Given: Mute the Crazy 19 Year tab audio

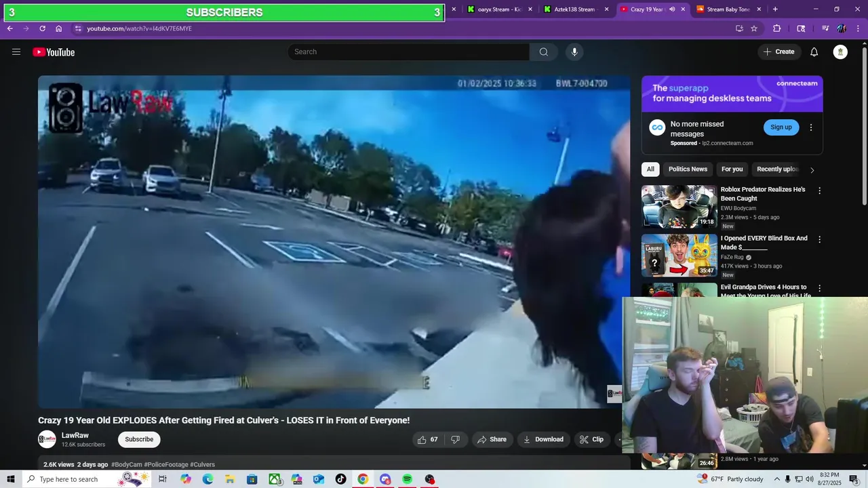Looking at the screenshot, I should 672,9.
